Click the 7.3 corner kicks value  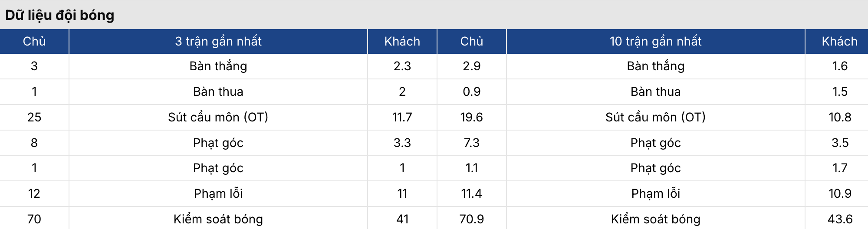[x=471, y=143]
